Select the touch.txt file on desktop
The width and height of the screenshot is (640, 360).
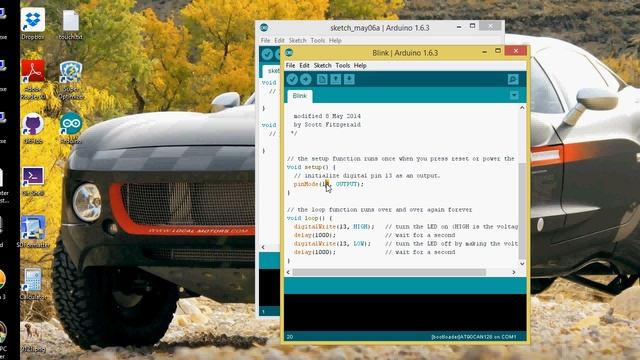[71, 24]
